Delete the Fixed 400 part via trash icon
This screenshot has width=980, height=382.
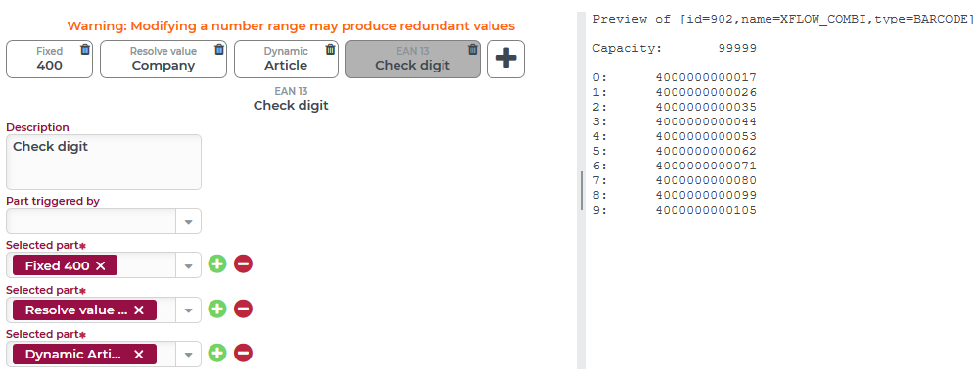tap(85, 49)
